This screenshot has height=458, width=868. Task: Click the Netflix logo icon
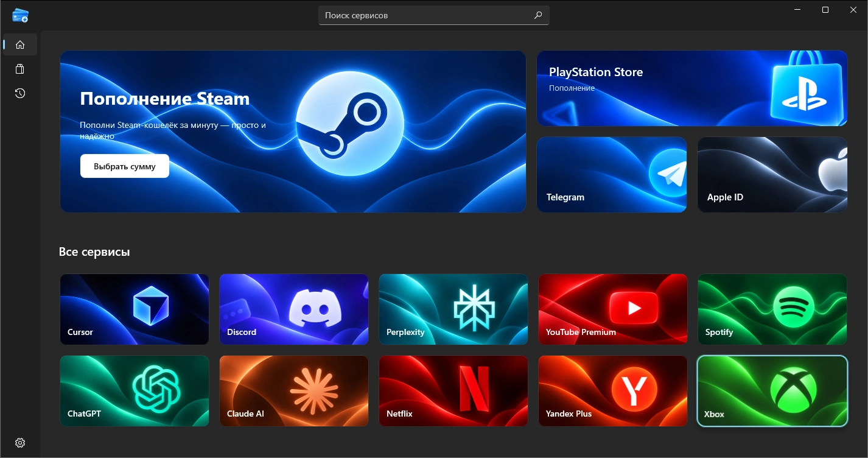pos(474,389)
